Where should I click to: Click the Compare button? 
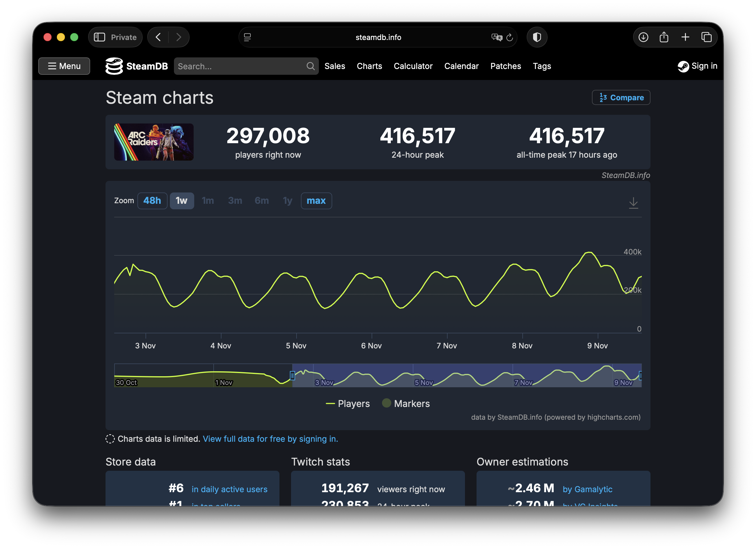coord(621,97)
